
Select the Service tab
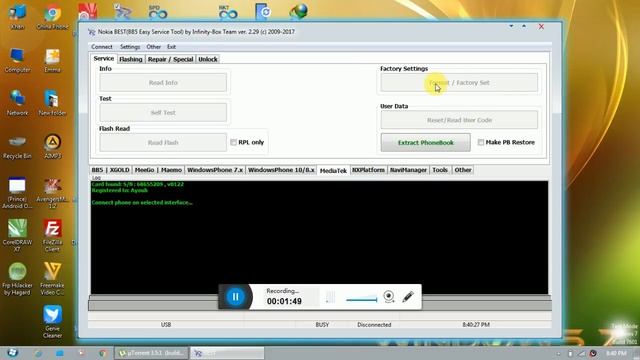(x=104, y=58)
